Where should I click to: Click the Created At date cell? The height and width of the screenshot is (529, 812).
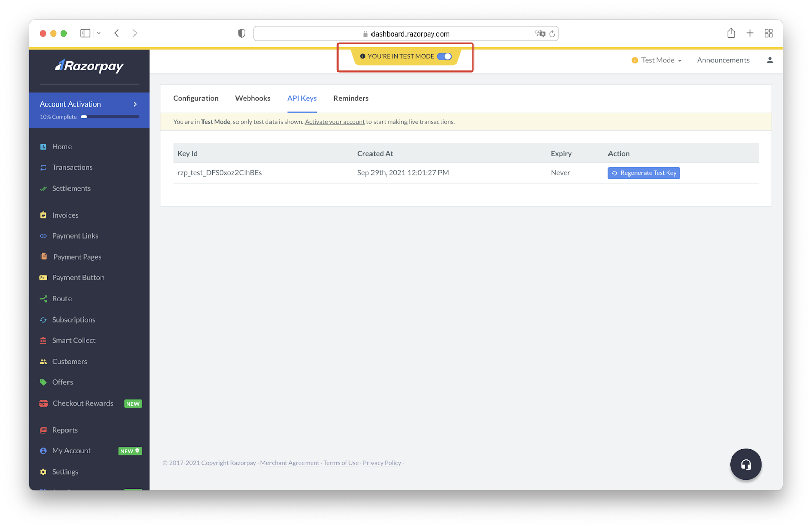pyautogui.click(x=403, y=173)
